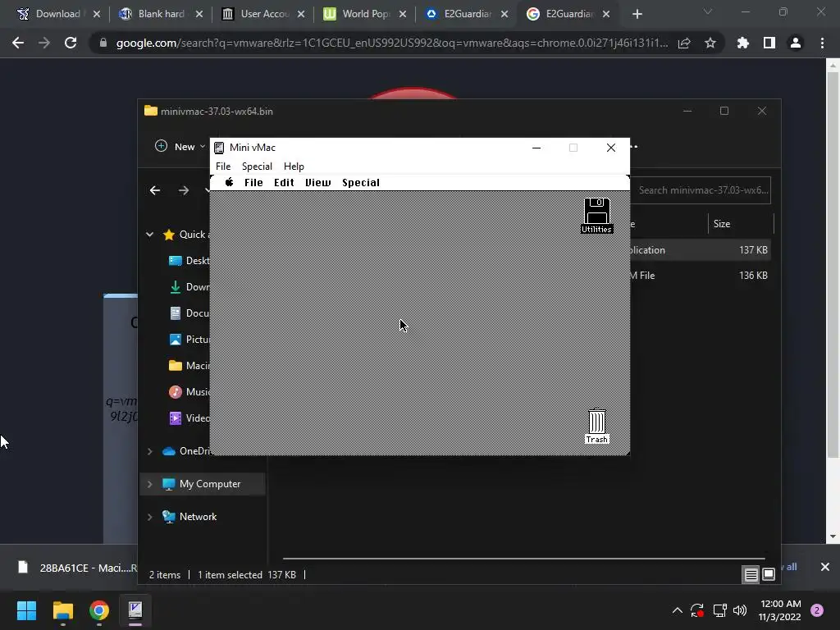The image size is (840, 630).
Task: Open Pictures folder in Explorer sidebar
Action: (x=189, y=339)
